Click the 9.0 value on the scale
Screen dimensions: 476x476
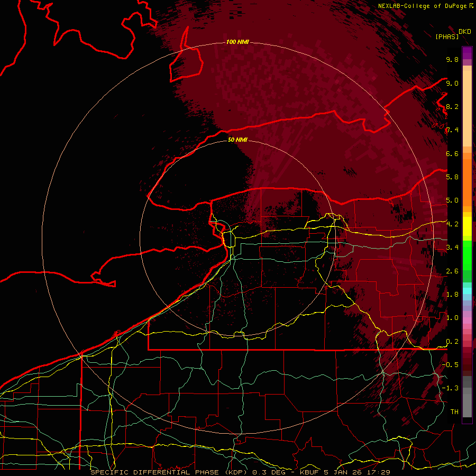point(452,83)
